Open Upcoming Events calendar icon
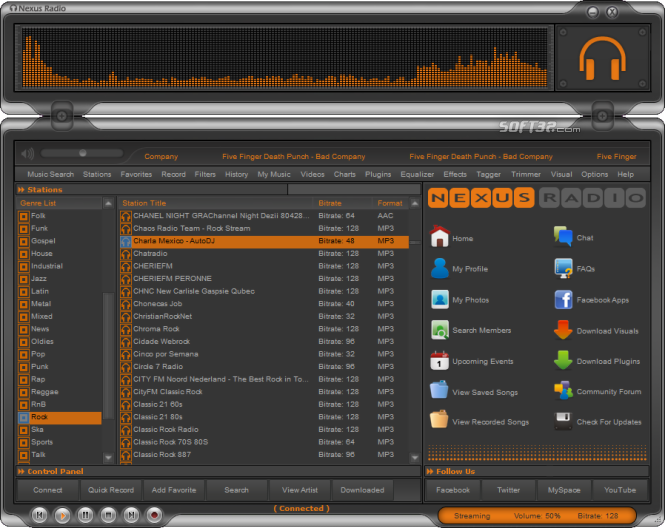The image size is (665, 528). [439, 361]
